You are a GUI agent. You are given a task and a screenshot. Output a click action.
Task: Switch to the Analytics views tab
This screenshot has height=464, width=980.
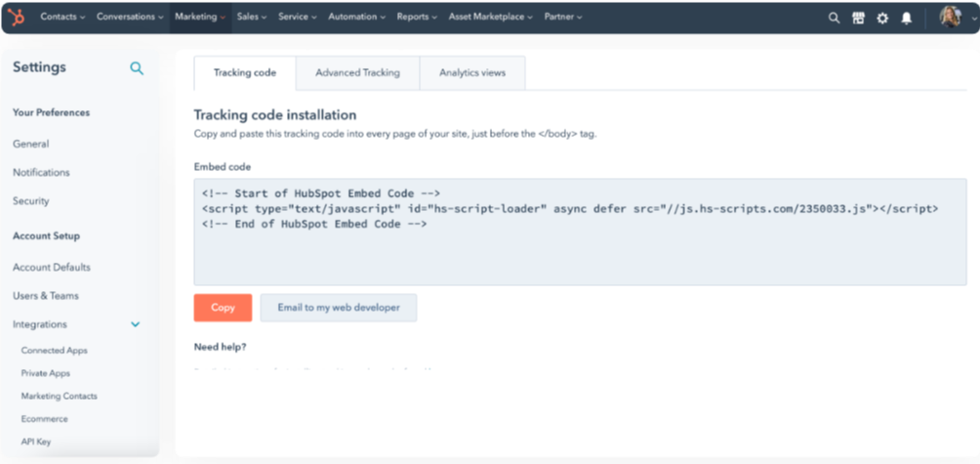[x=472, y=73]
